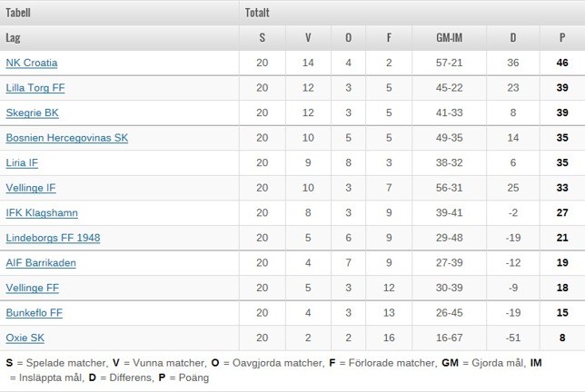Click the Tabell header label
This screenshot has height=392, width=585.
coord(18,13)
